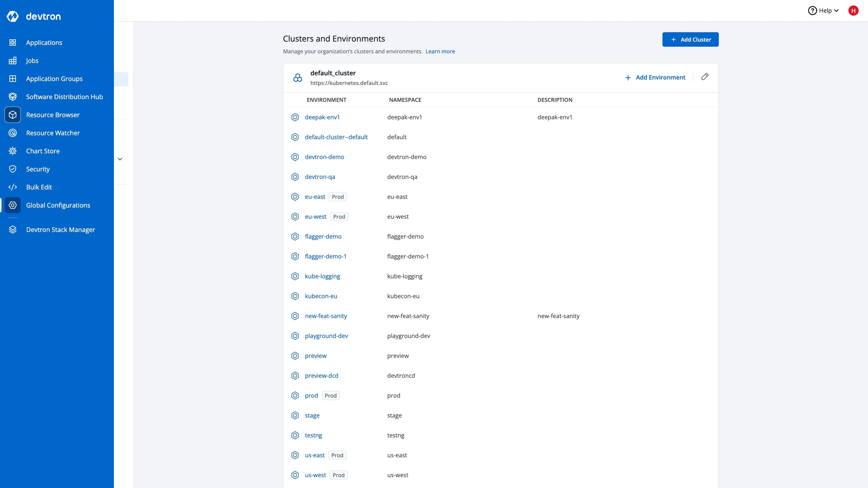Open the testng environment link
The image size is (868, 488).
pyautogui.click(x=313, y=435)
